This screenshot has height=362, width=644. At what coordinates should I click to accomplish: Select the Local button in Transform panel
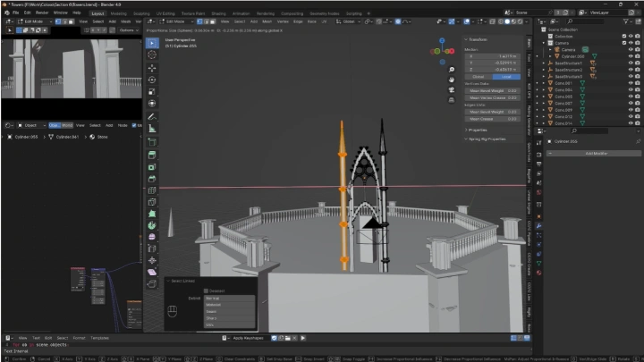point(506,77)
